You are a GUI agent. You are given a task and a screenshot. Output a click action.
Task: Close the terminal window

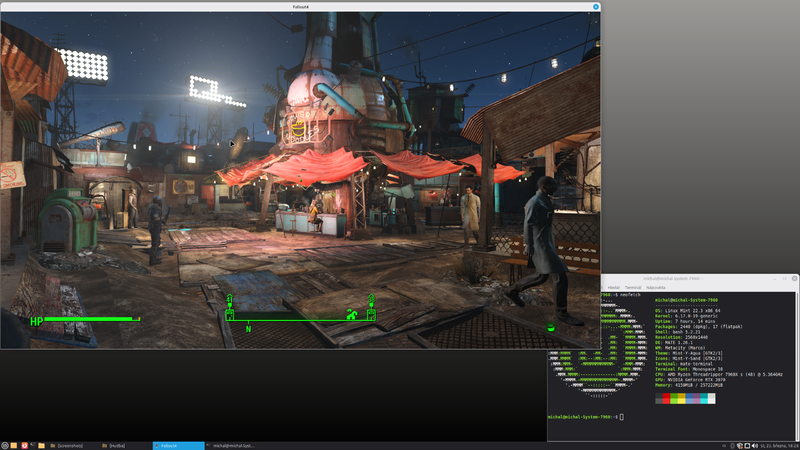point(794,279)
